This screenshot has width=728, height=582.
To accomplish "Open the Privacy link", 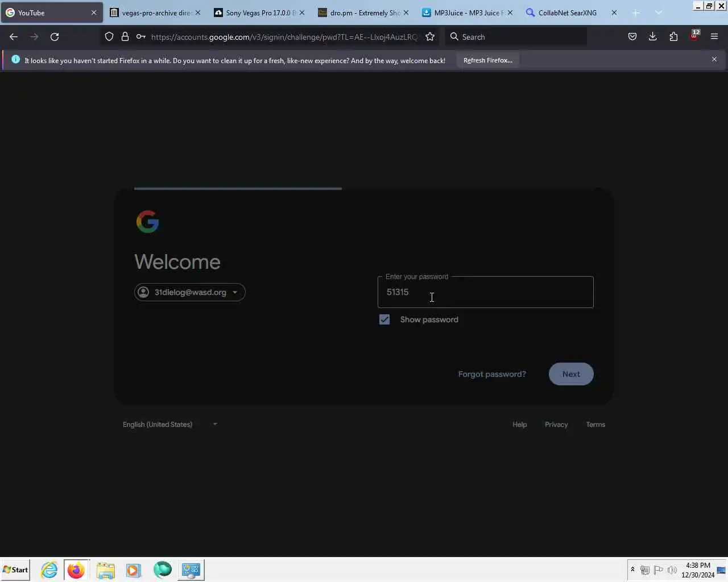I will [x=556, y=425].
